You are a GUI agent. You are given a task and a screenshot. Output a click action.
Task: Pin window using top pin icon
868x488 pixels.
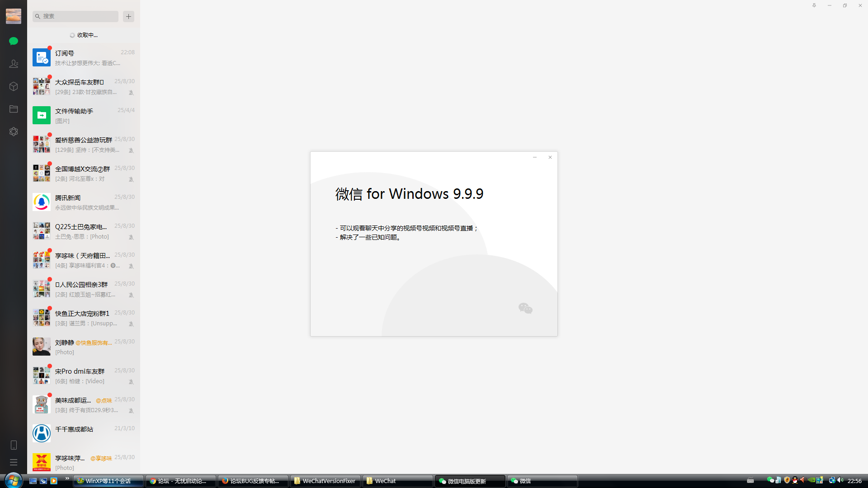814,5
